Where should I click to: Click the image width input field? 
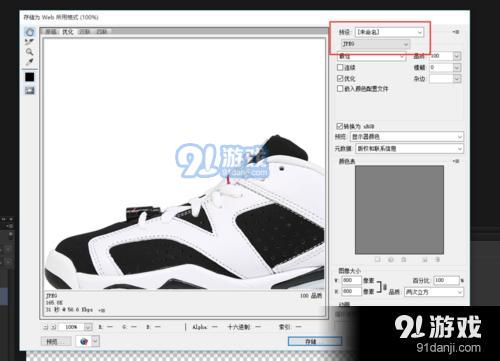click(352, 280)
